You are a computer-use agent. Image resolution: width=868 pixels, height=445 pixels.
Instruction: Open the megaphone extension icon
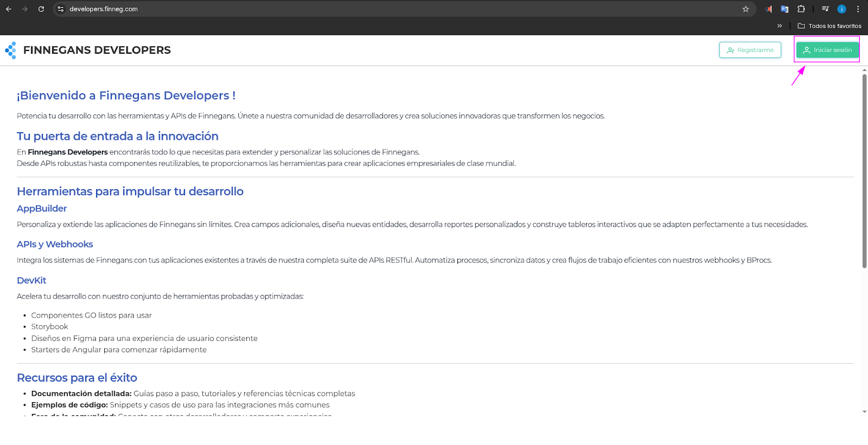(x=768, y=9)
